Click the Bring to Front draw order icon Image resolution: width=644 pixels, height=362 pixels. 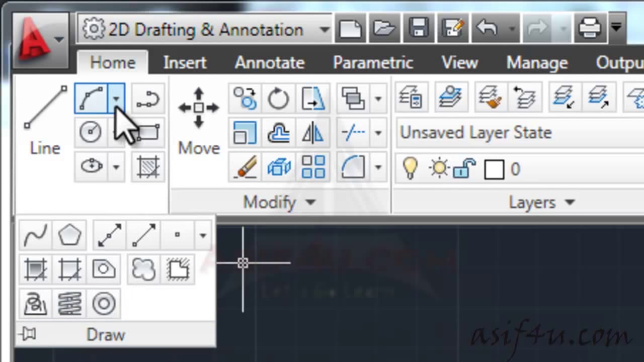353,99
